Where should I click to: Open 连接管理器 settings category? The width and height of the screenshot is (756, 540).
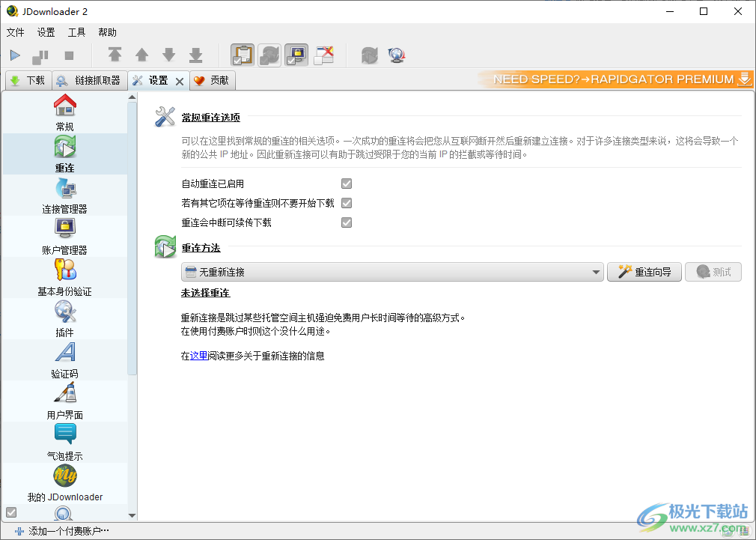(x=64, y=195)
